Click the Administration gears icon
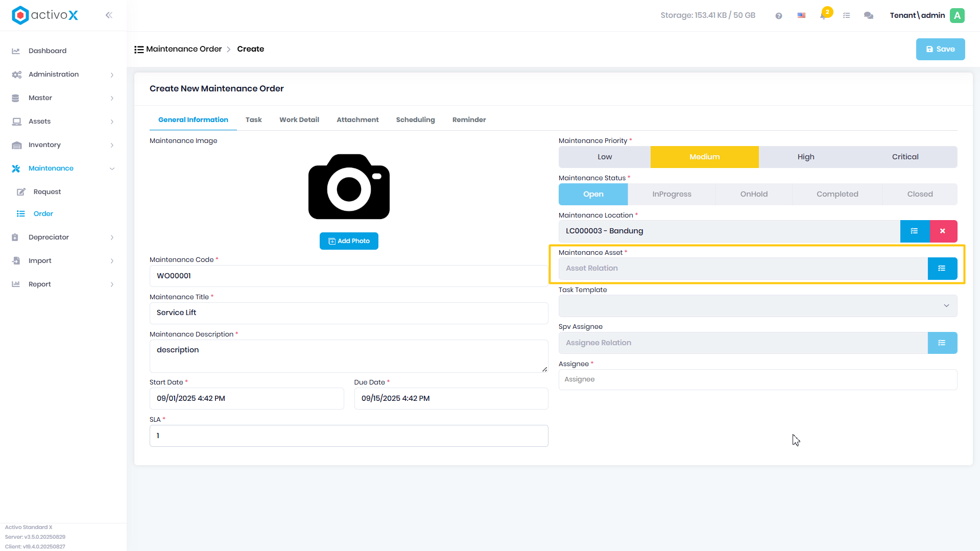The image size is (980, 551). pos(16,75)
